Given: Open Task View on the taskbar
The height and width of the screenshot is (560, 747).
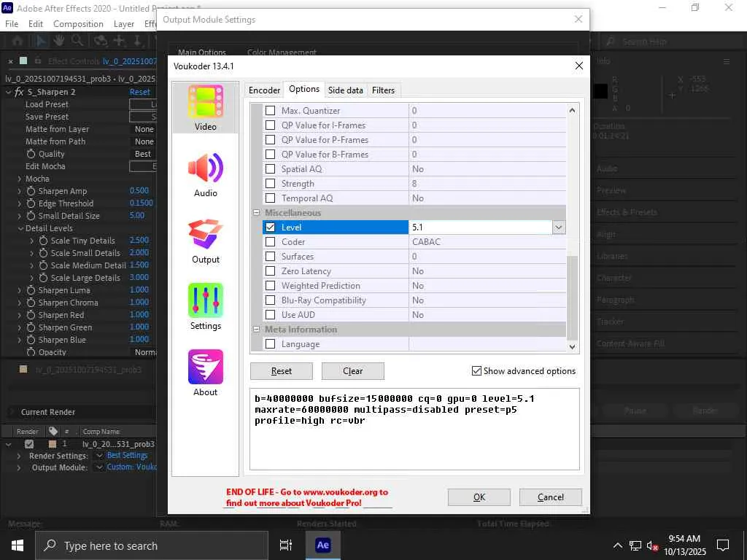Looking at the screenshot, I should click(x=285, y=545).
